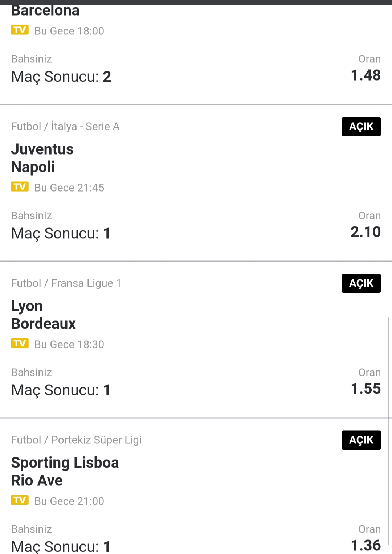Tap the TV icon under Lyon Bordeaux

tap(20, 343)
